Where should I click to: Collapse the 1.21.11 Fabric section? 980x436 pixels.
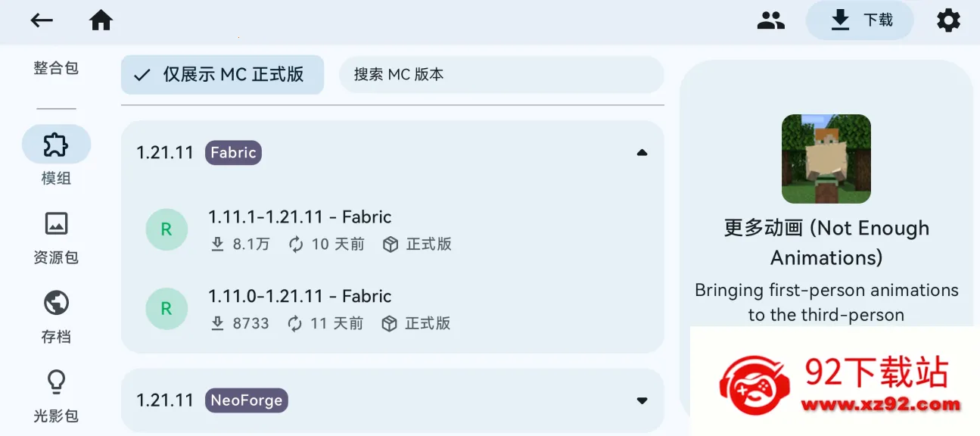(x=642, y=153)
